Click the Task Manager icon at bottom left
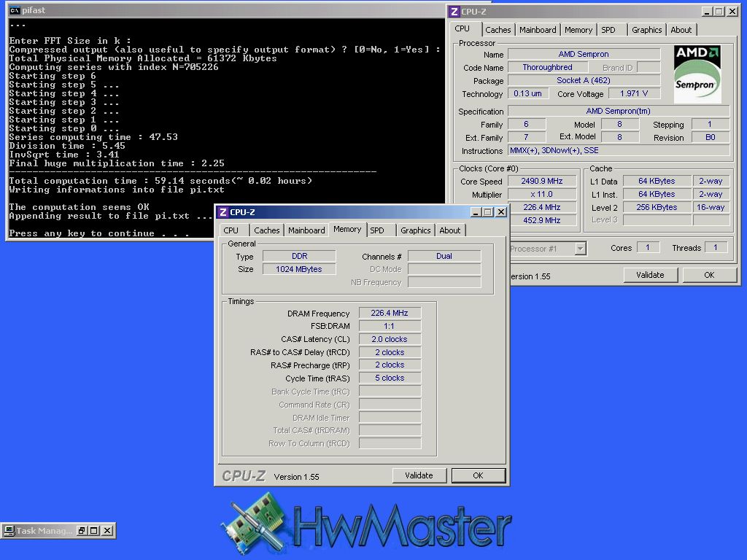This screenshot has height=560, width=747. (x=9, y=531)
